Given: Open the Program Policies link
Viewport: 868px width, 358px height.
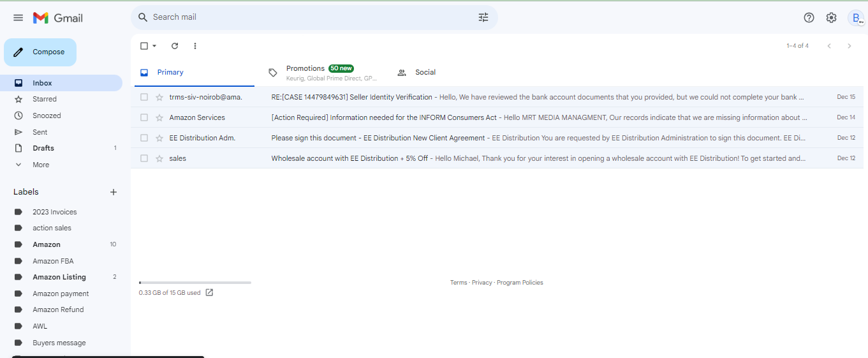Looking at the screenshot, I should pyautogui.click(x=520, y=283).
